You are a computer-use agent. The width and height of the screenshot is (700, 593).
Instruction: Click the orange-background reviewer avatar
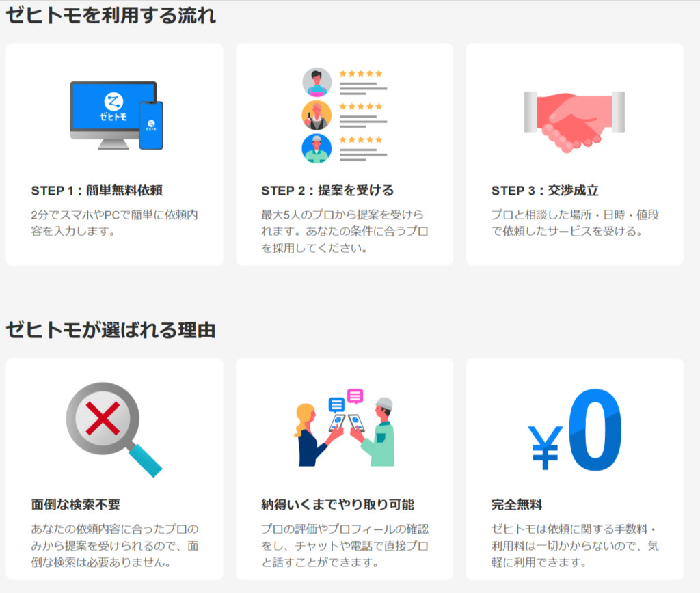pyautogui.click(x=317, y=115)
